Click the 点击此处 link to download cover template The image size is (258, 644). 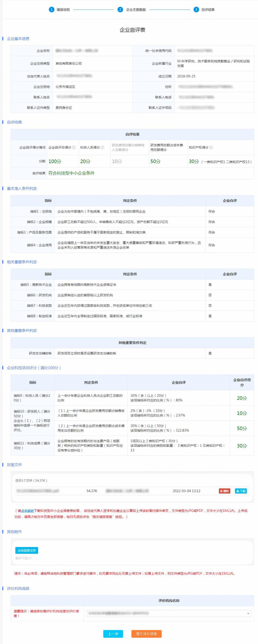pos(27,511)
